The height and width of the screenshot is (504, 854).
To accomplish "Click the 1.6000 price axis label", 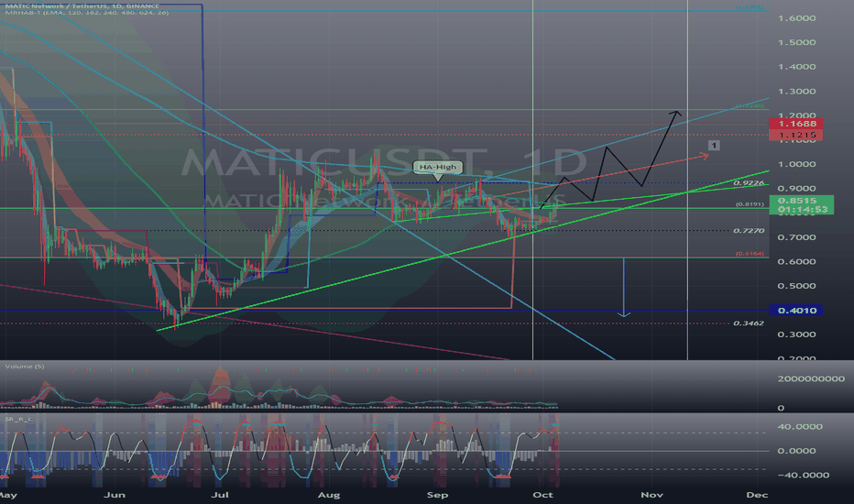I will click(x=797, y=18).
